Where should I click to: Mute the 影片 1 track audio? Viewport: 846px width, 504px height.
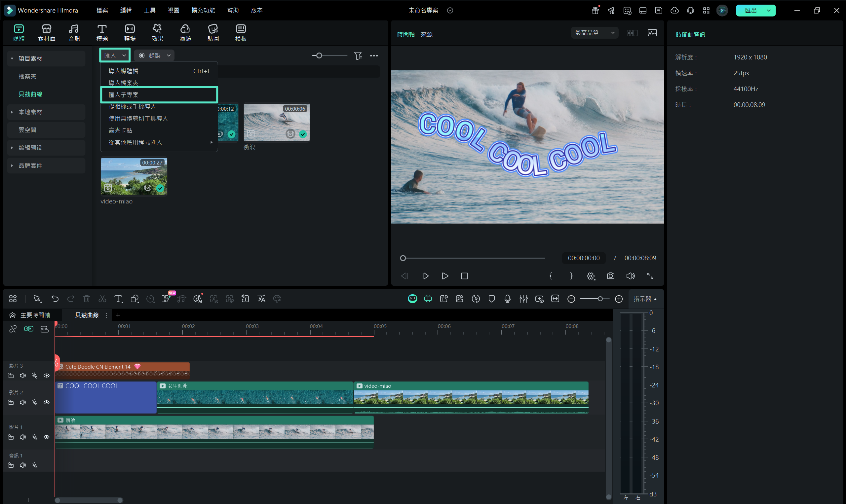pyautogui.click(x=22, y=437)
